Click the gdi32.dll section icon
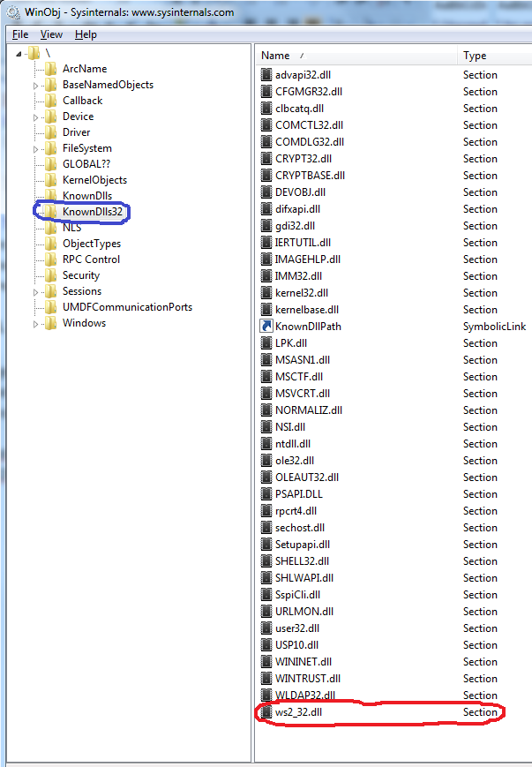This screenshot has width=532, height=767. 266,225
